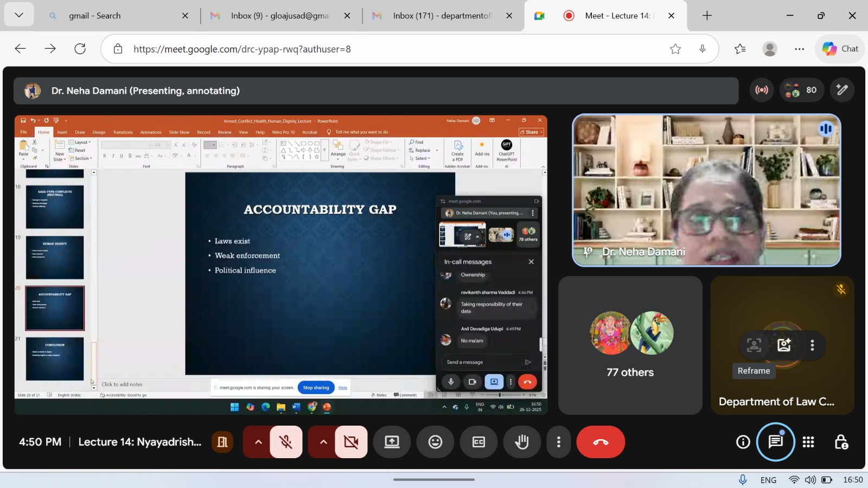Expand video settings arrow beside camera

(x=323, y=442)
